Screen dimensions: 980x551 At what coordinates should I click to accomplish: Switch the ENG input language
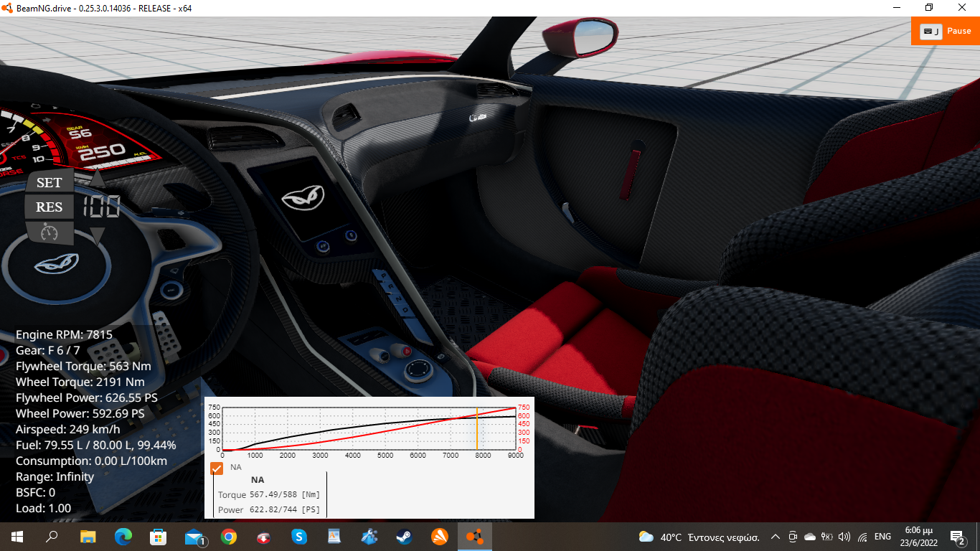882,537
